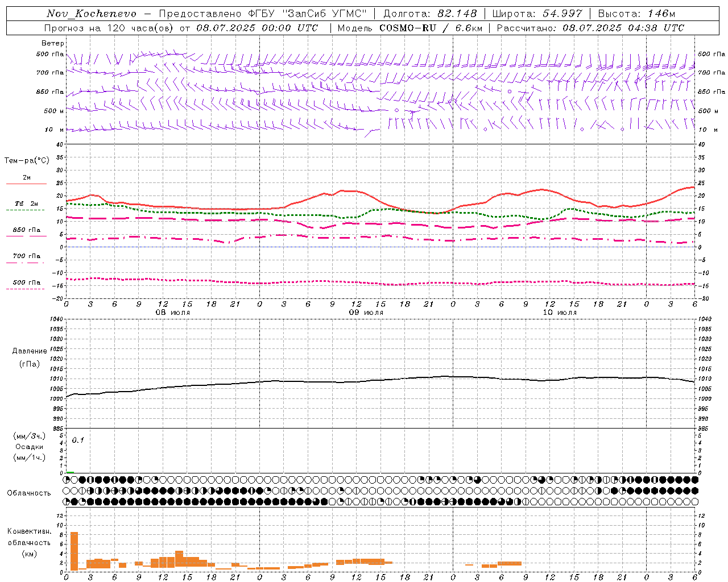Viewport: 728px width, 582px height.
Task: Click the (мм/3ч.) precipitation unit label
Action: tap(30, 436)
